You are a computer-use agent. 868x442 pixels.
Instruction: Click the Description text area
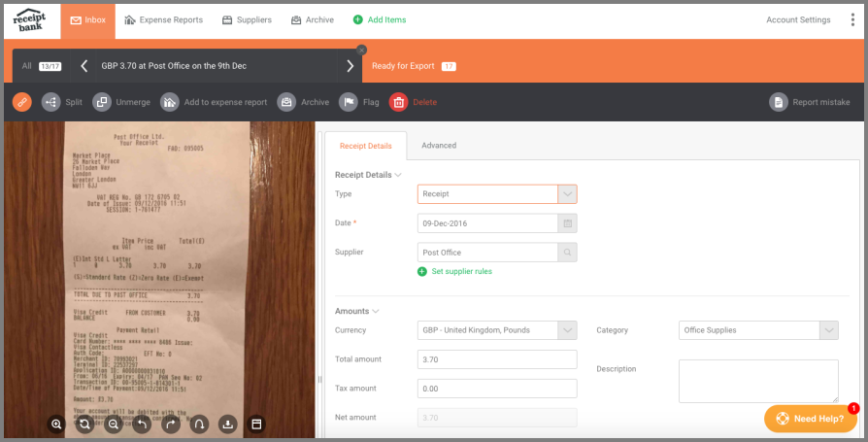[x=758, y=381]
